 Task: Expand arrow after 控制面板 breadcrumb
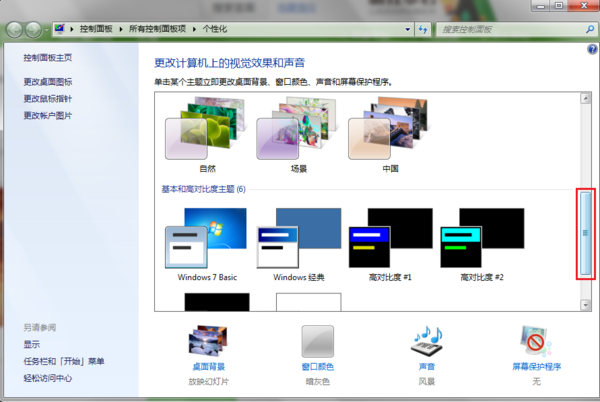[121, 29]
